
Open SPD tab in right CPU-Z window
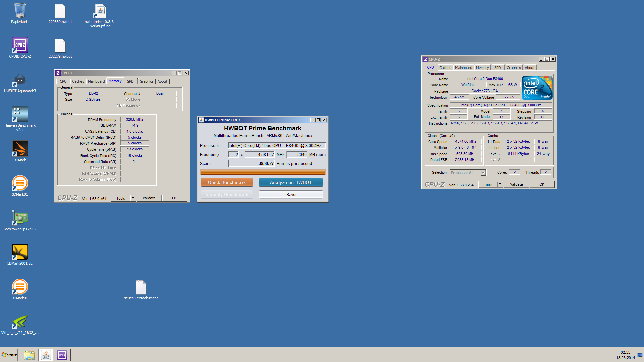tap(498, 68)
